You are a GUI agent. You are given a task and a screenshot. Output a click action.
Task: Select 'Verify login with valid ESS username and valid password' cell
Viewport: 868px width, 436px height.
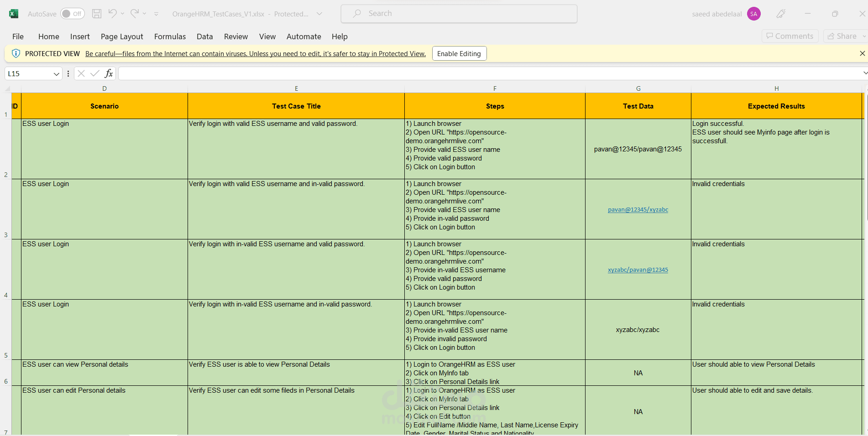(296, 149)
